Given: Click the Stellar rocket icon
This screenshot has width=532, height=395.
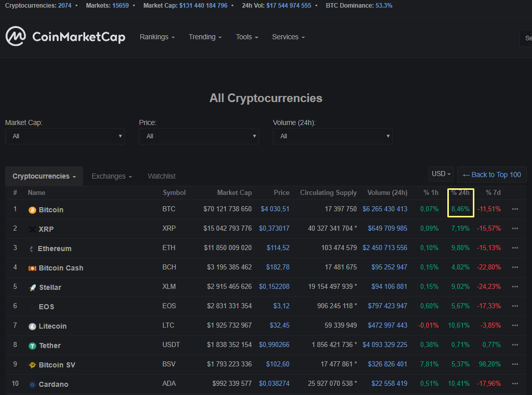Looking at the screenshot, I should point(32,287).
